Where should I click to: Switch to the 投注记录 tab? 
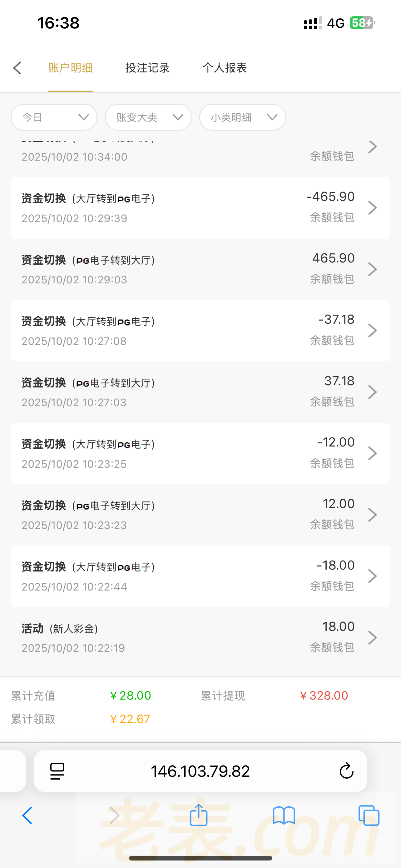147,68
